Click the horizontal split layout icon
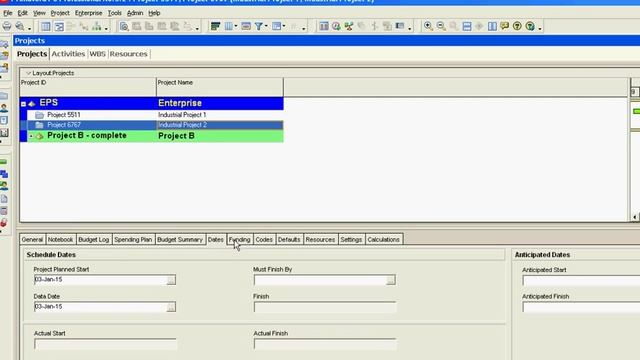Image resolution: width=640 pixels, height=360 pixels. (467, 27)
